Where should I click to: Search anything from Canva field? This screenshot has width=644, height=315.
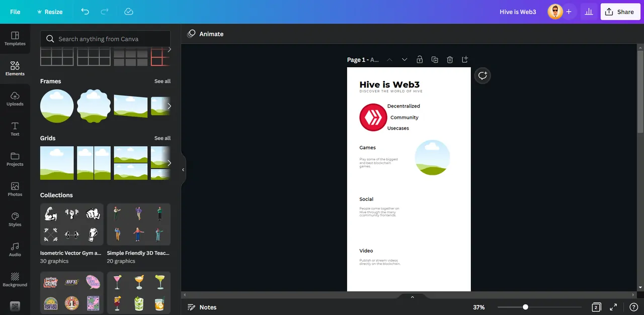click(105, 39)
